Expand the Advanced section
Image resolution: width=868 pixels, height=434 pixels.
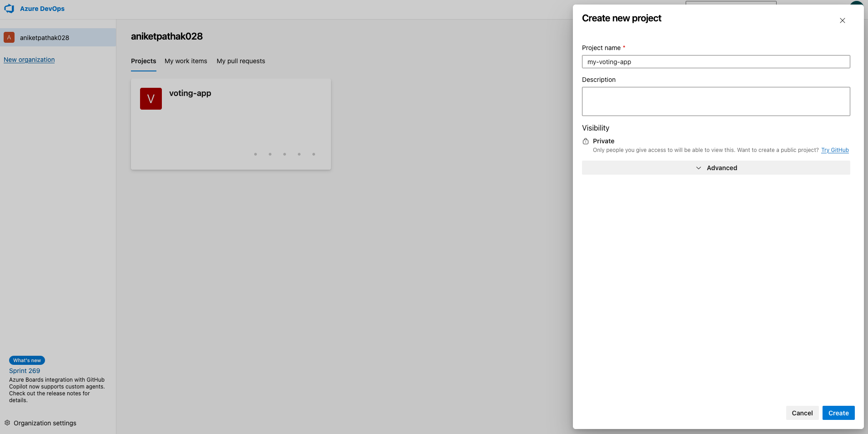point(716,168)
